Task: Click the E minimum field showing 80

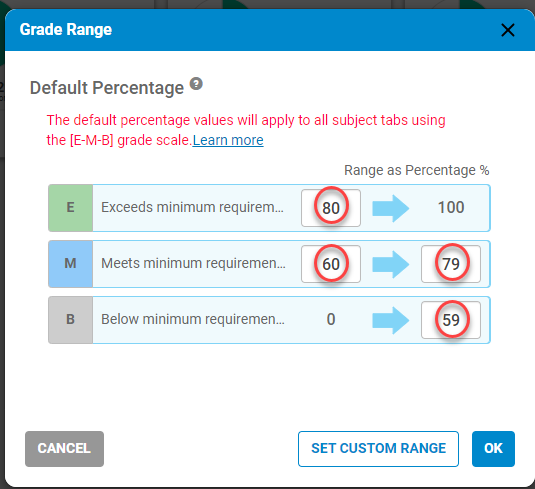Action: 331,208
